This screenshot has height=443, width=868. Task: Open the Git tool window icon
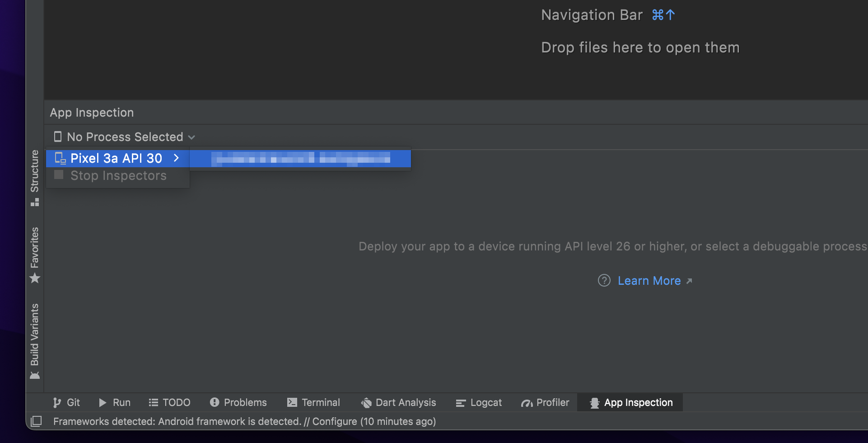tap(56, 402)
